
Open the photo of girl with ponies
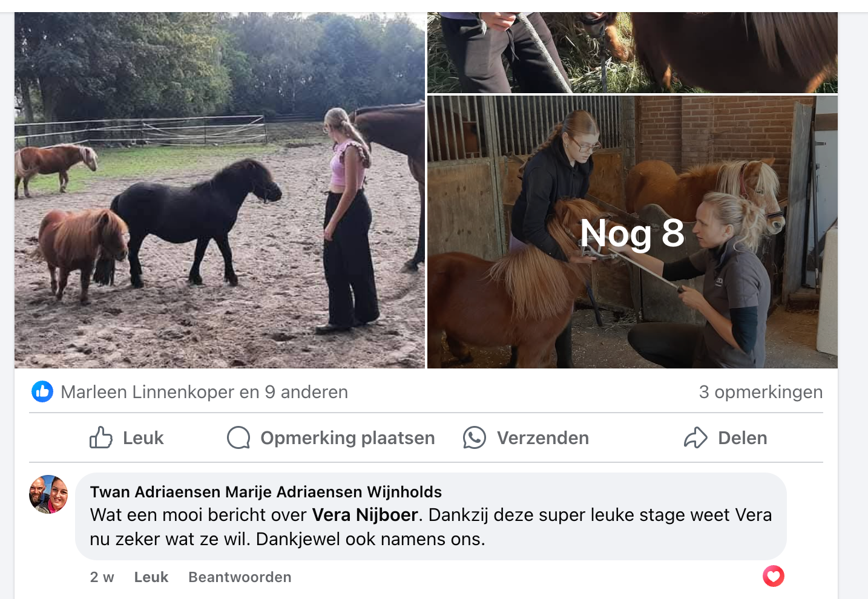(220, 190)
